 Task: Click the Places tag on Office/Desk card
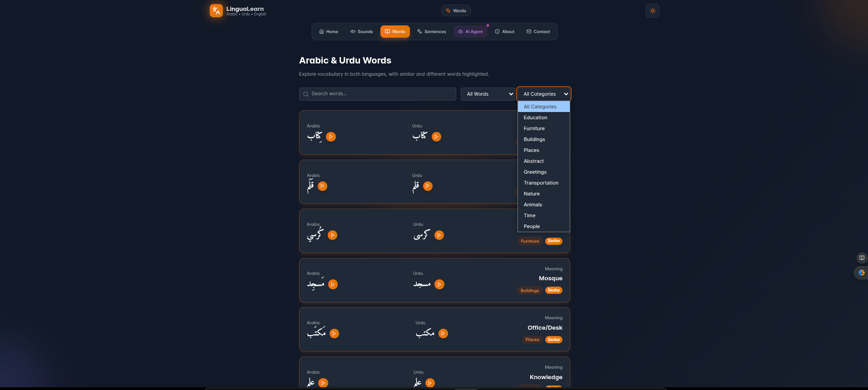click(532, 340)
